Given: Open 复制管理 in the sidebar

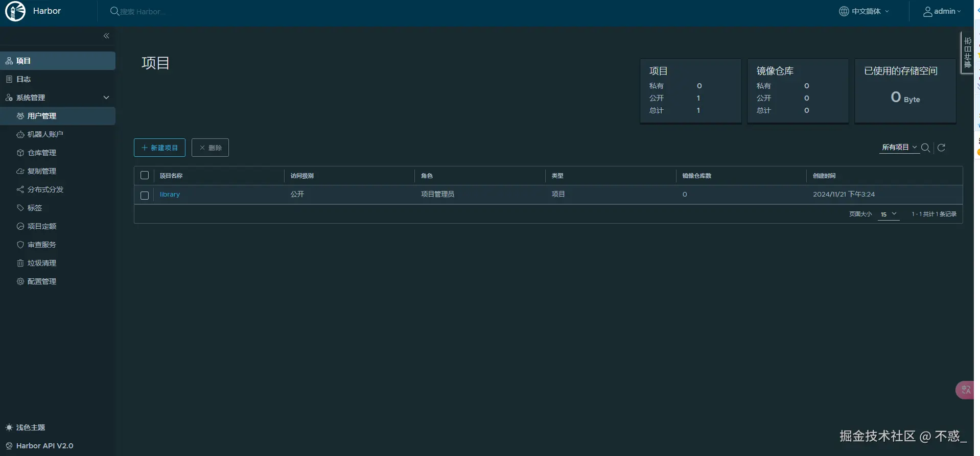Looking at the screenshot, I should (58, 171).
